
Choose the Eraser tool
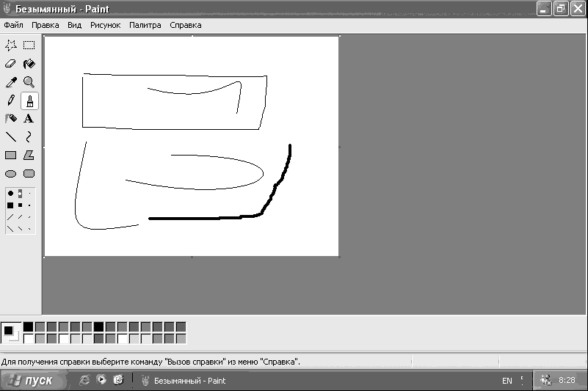coord(11,64)
